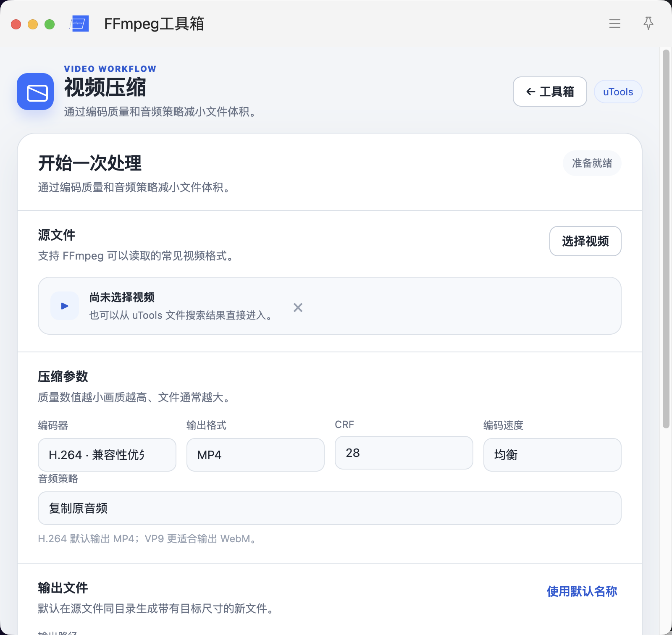The height and width of the screenshot is (635, 672).
Task: Click the 压缩参数 section title
Action: click(63, 376)
